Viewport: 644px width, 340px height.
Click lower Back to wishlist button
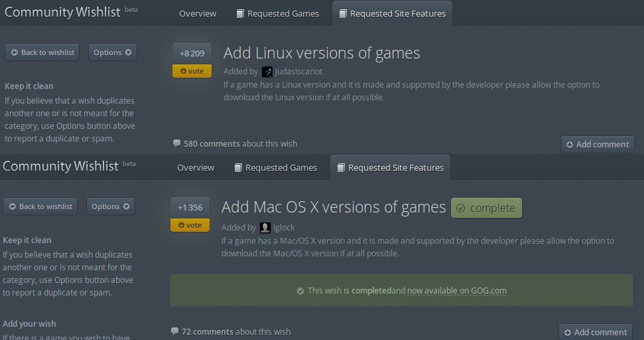click(40, 207)
